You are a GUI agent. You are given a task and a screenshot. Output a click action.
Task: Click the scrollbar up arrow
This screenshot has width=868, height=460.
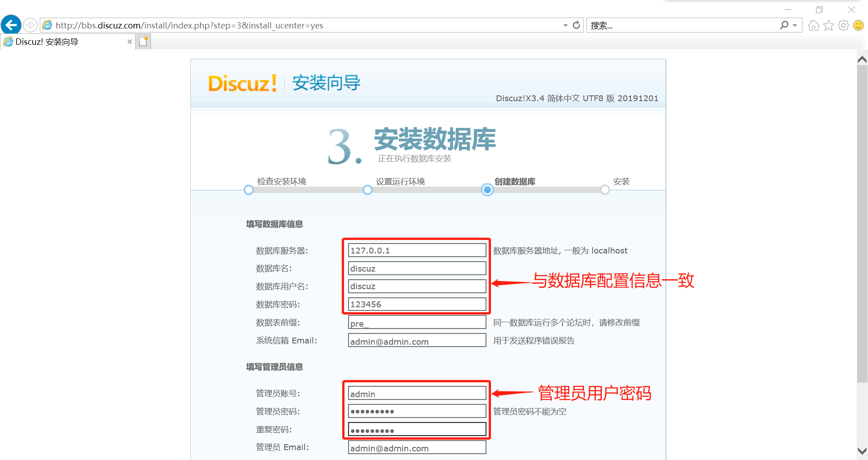pyautogui.click(x=862, y=60)
